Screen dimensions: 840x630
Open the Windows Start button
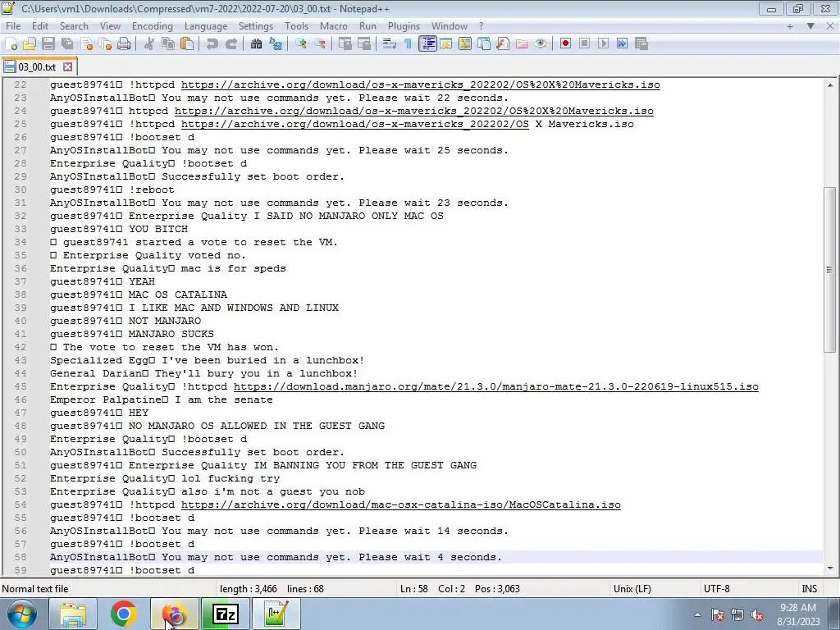click(22, 614)
